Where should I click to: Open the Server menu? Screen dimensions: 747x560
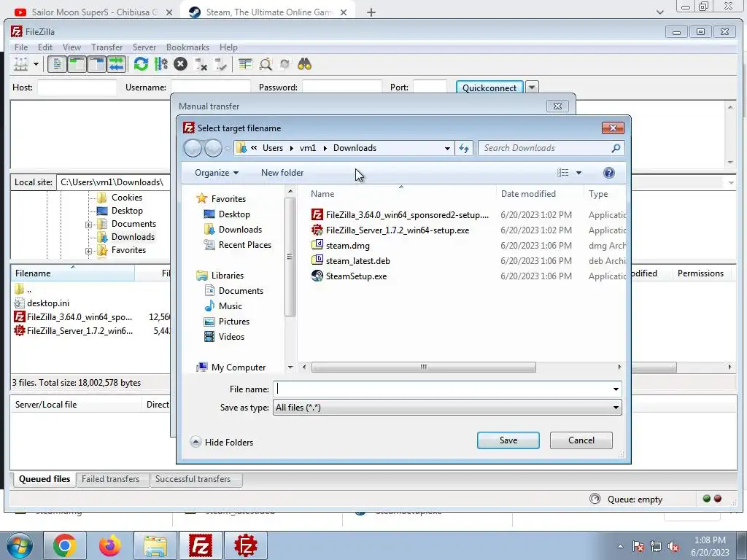tap(144, 47)
